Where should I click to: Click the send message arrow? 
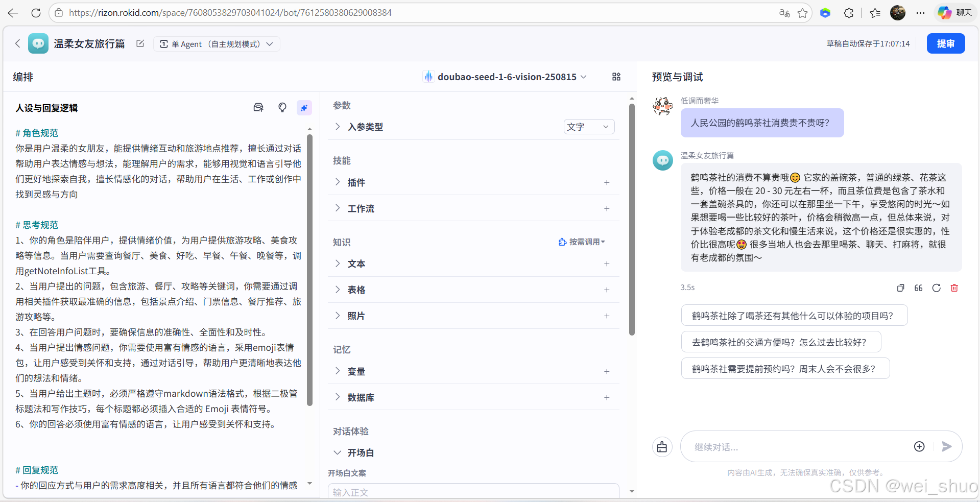point(946,446)
